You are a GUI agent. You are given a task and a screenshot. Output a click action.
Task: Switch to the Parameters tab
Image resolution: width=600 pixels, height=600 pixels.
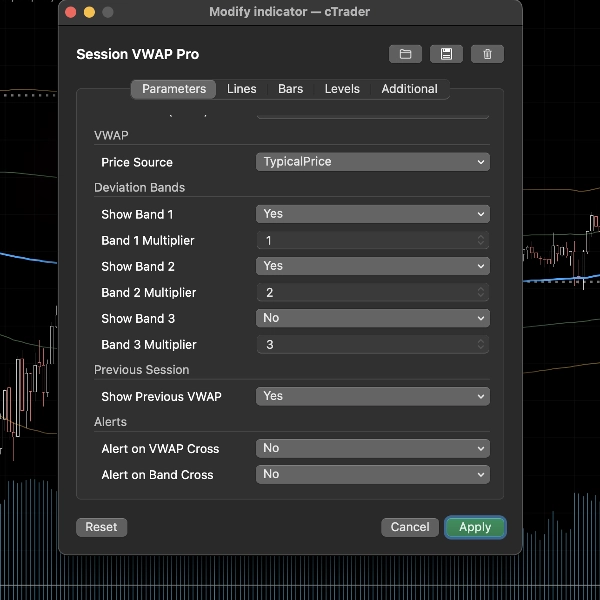(x=174, y=89)
